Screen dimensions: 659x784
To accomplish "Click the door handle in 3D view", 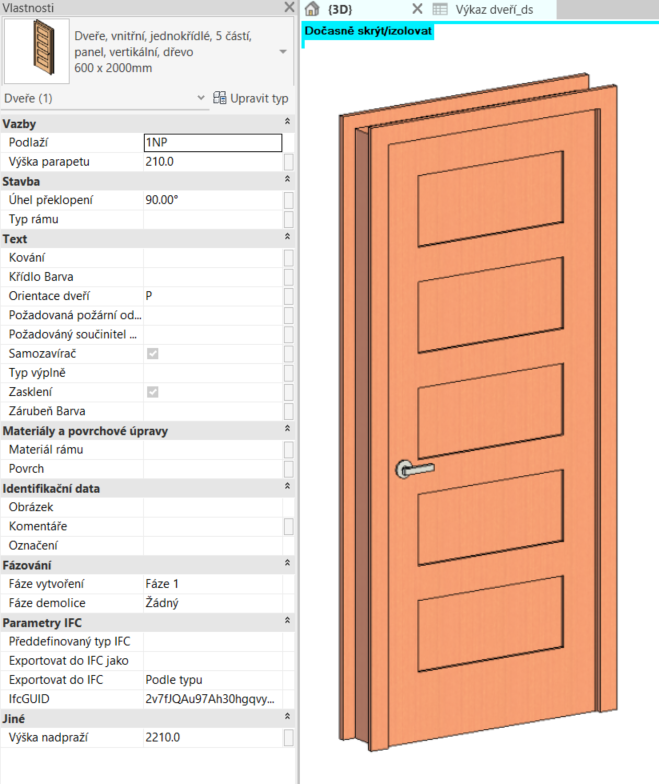I will (413, 467).
